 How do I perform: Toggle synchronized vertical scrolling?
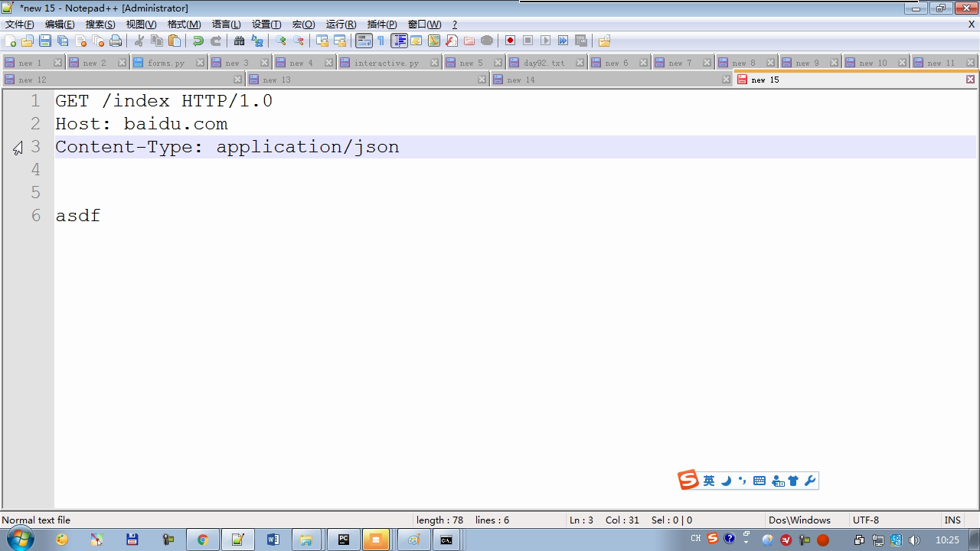tap(322, 41)
